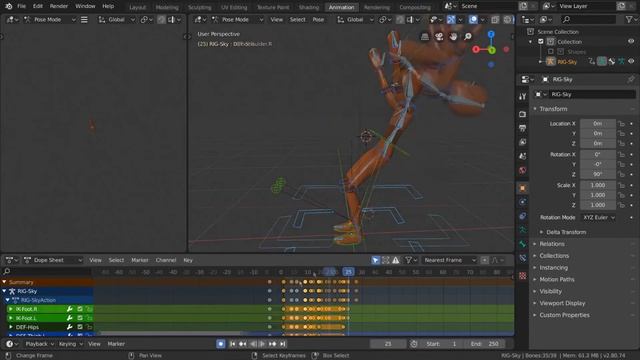The width and height of the screenshot is (640, 360).
Task: Click the horizontal scrollbar in the Dope Sheet
Action: click(171, 333)
